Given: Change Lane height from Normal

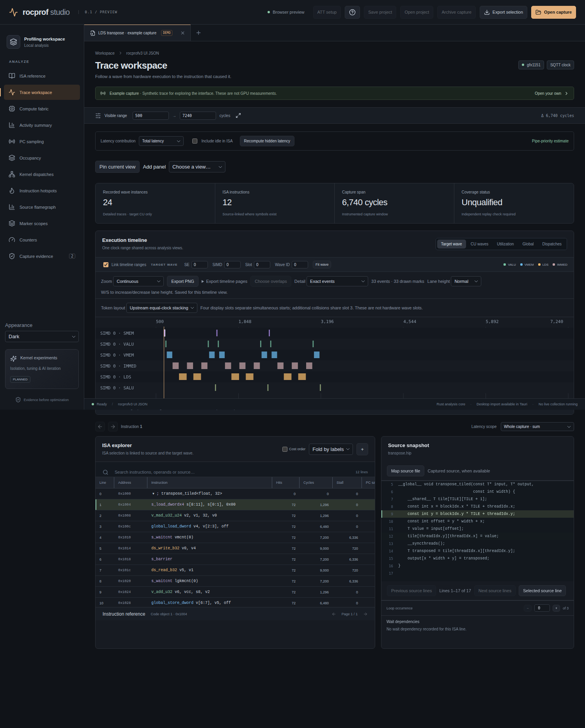Looking at the screenshot, I should click(x=466, y=281).
